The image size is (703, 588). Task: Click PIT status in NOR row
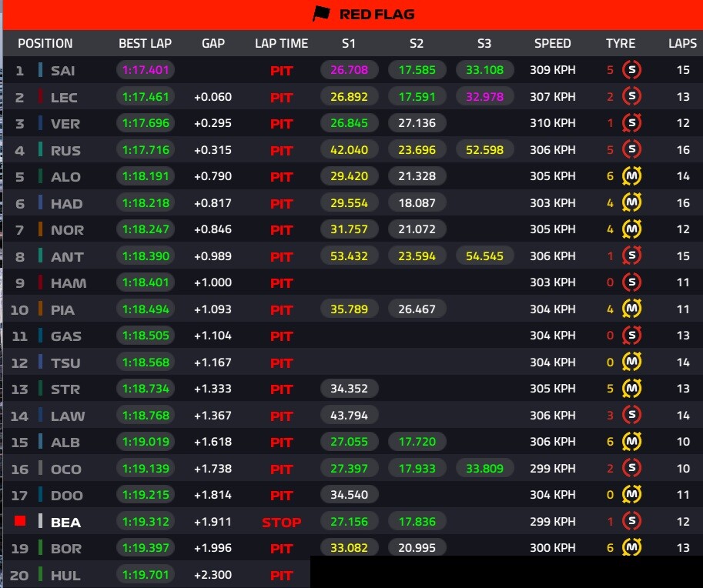(282, 230)
